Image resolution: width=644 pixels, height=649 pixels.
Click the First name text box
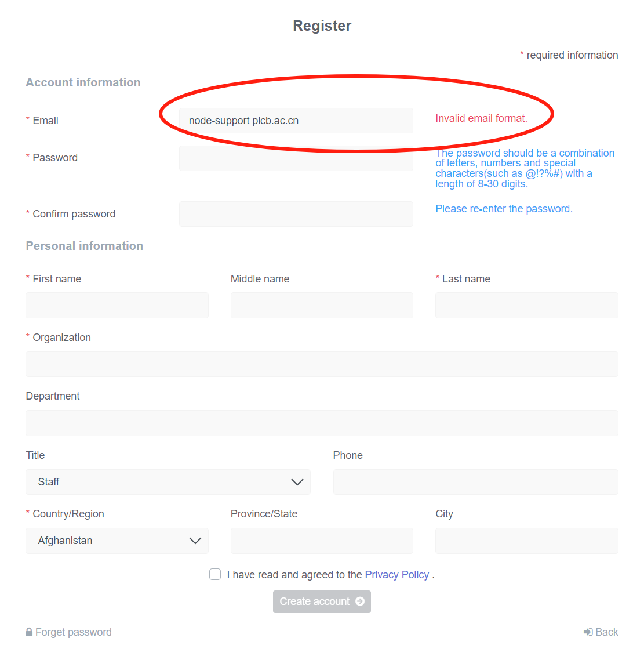pyautogui.click(x=117, y=305)
